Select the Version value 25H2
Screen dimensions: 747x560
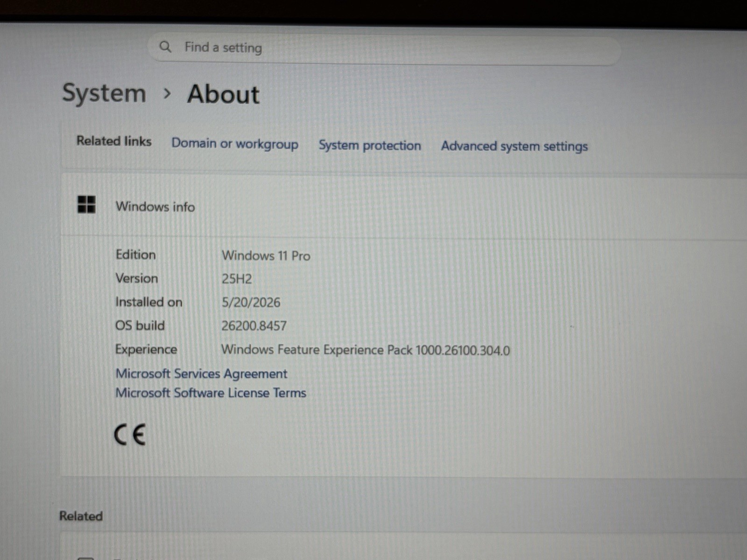237,279
